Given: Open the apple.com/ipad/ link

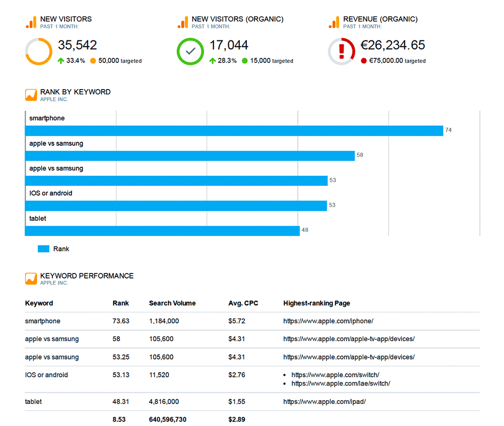Looking at the screenshot, I should [x=324, y=401].
